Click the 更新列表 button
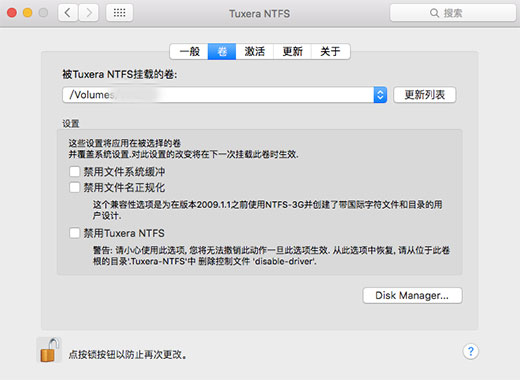The width and height of the screenshot is (520, 380). 425,95
